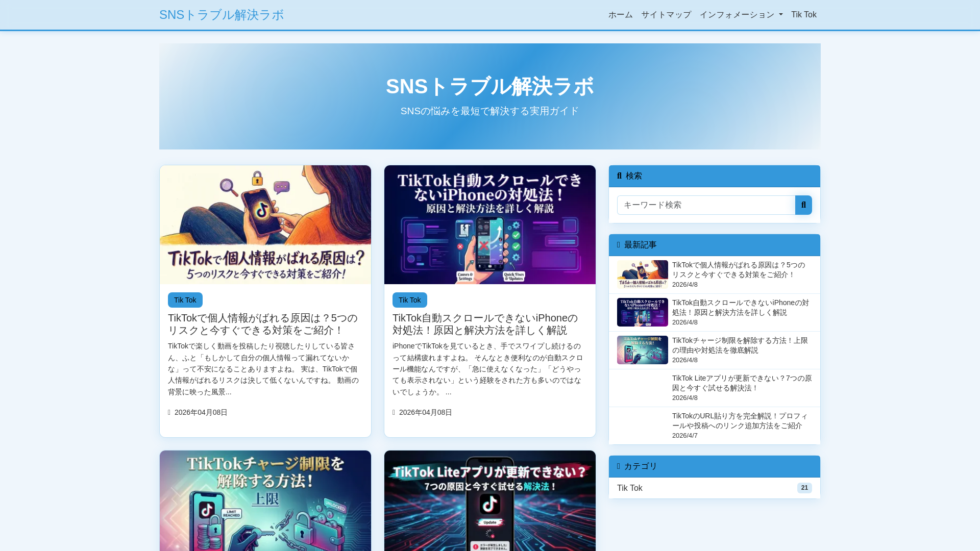This screenshot has width=980, height=551.
Task: Click excerpt beginning TikTokで楽しく動画を投稿したり
Action: (263, 369)
